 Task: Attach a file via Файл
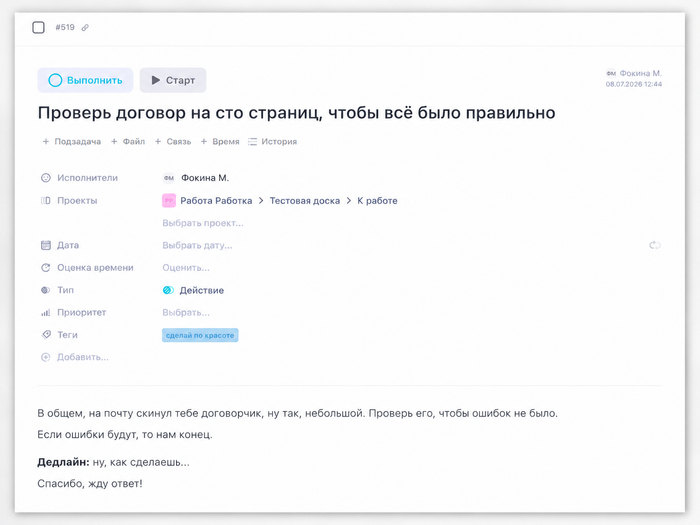click(128, 142)
